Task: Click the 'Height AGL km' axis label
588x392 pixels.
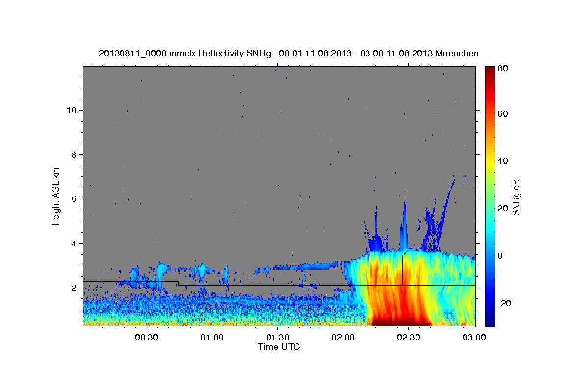Action: tap(56, 196)
